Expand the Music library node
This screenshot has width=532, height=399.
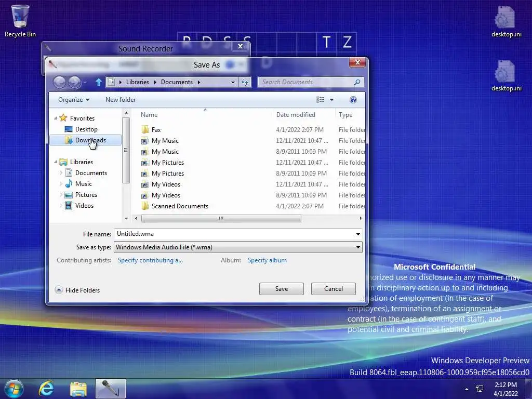(x=61, y=183)
